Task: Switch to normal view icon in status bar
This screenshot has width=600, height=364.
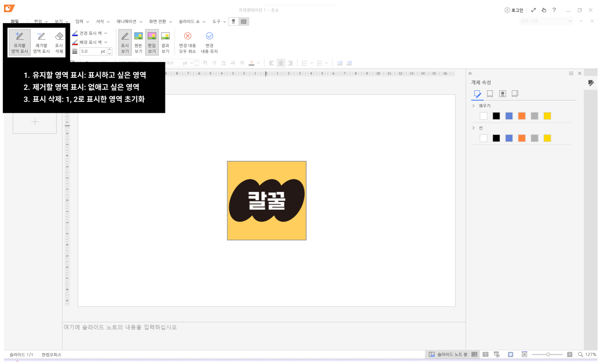Action: pos(474,355)
